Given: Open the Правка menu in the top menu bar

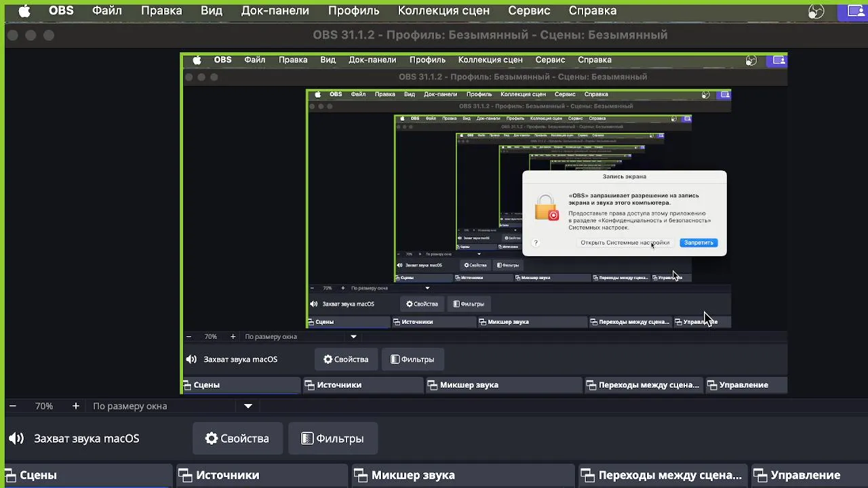Looking at the screenshot, I should coord(161,11).
